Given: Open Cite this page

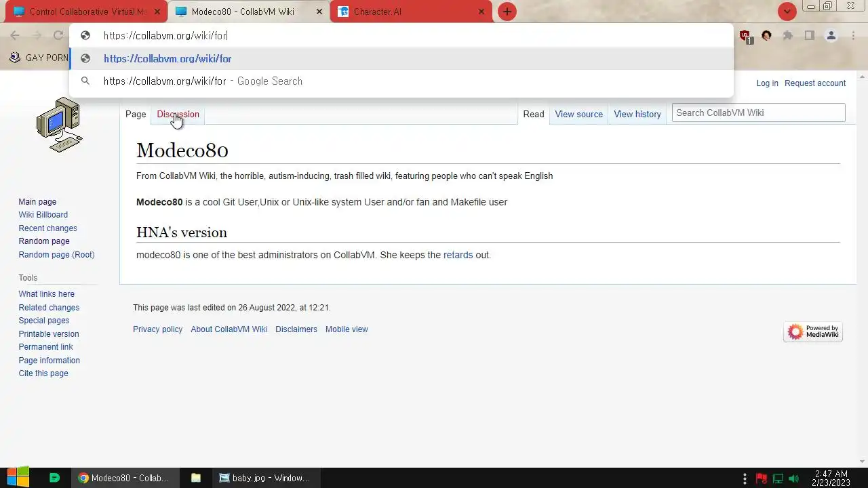Looking at the screenshot, I should 43,373.
